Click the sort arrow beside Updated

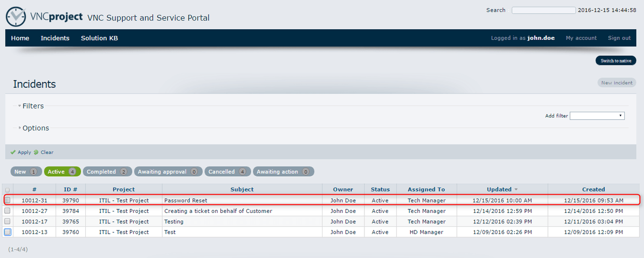pyautogui.click(x=516, y=190)
